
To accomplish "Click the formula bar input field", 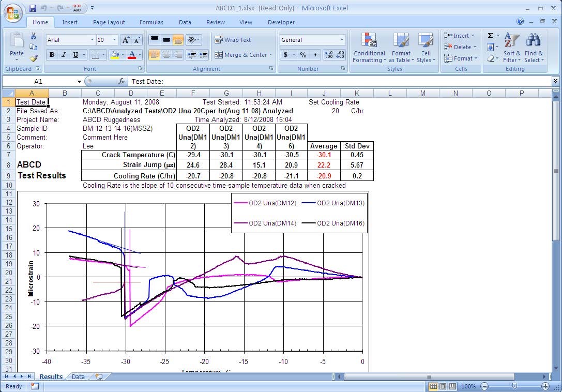I will point(336,82).
